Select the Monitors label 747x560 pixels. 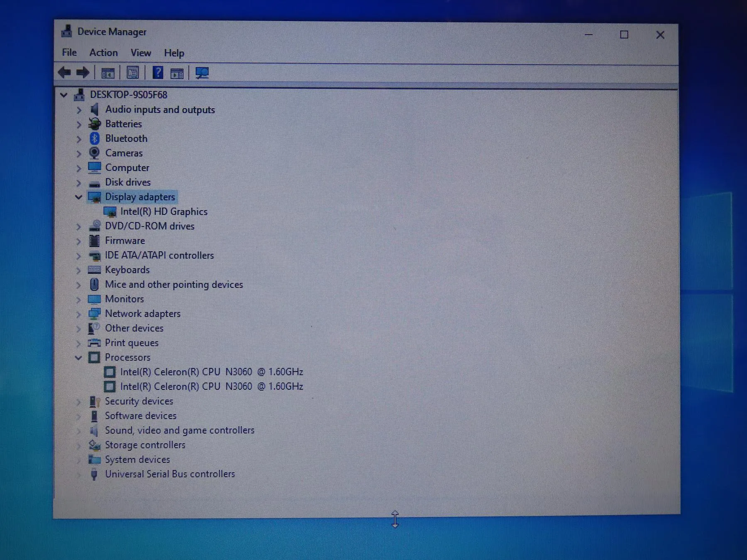124,299
